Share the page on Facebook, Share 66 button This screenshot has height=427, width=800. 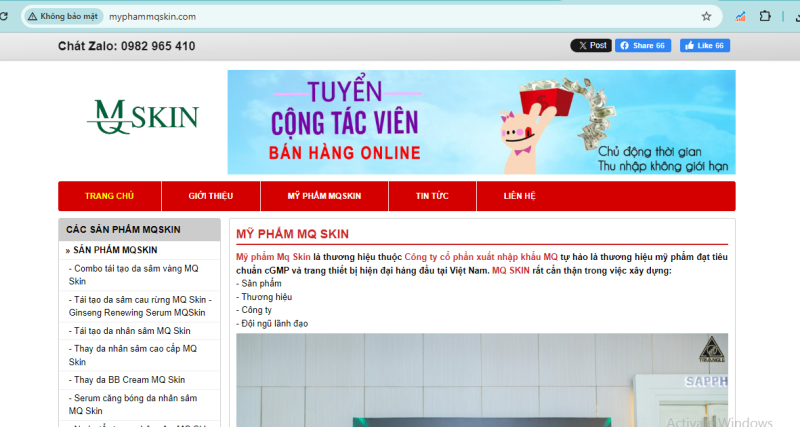pyautogui.click(x=643, y=45)
